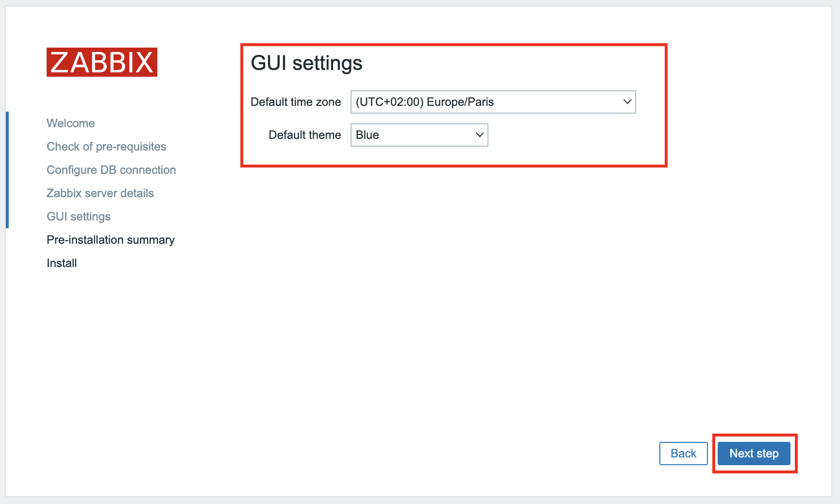This screenshot has height=504, width=840.
Task: Click the Default theme label
Action: 304,135
